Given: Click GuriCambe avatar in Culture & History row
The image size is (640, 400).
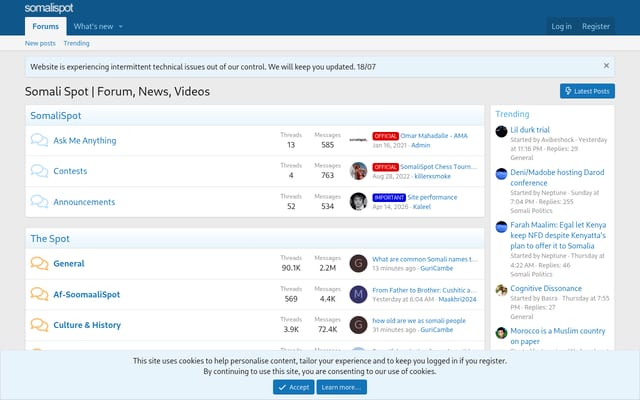Looking at the screenshot, I should 358,325.
